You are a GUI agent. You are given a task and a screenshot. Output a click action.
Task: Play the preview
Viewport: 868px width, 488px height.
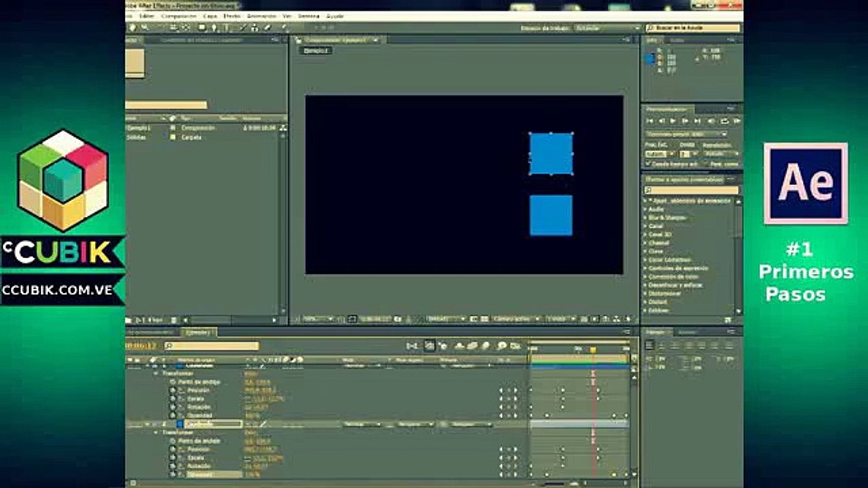coord(673,121)
